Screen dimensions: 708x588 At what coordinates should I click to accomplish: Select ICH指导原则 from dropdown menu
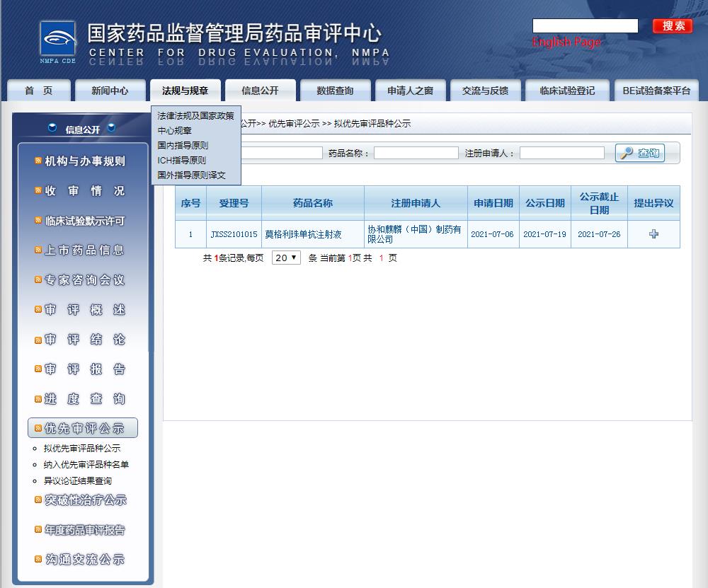[x=181, y=160]
